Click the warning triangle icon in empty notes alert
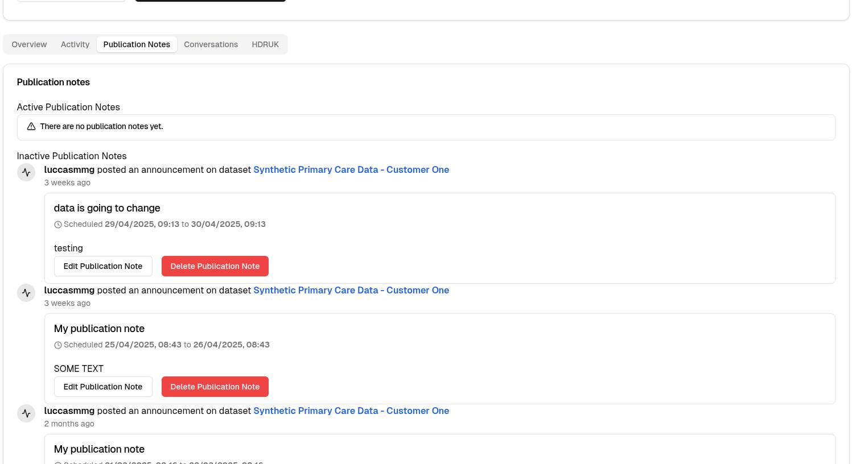 click(31, 127)
